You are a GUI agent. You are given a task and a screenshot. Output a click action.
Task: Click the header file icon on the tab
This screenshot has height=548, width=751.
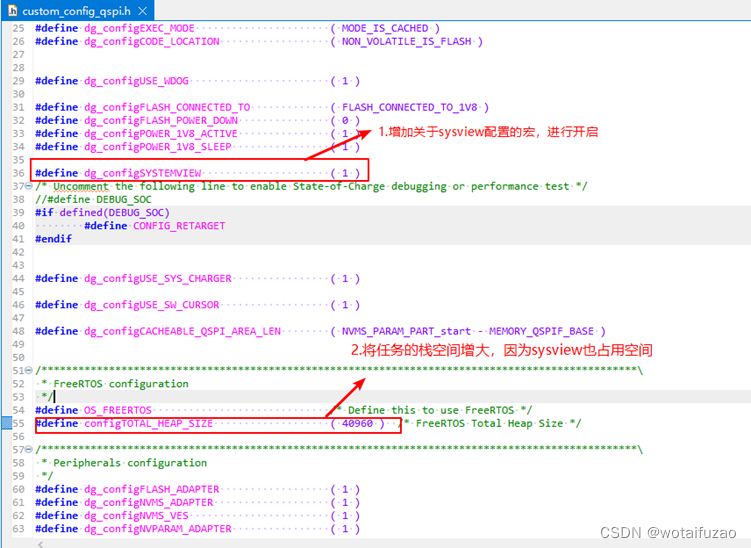(12, 11)
